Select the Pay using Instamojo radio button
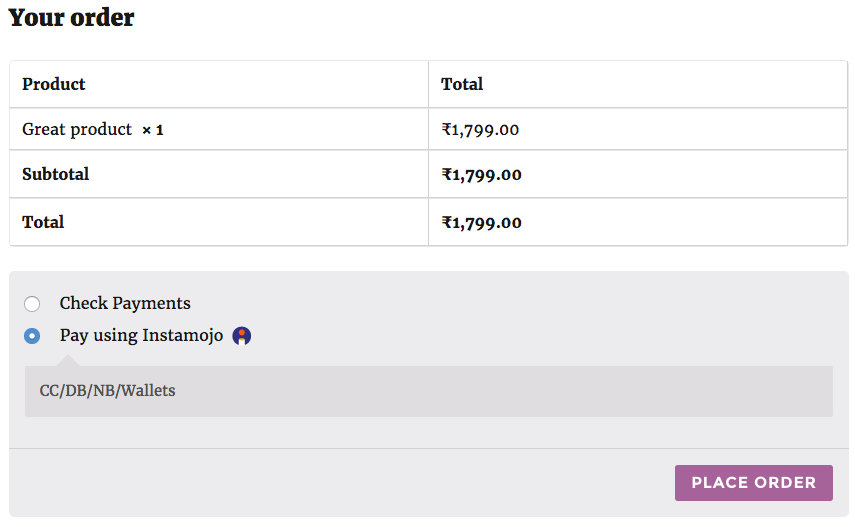The image size is (855, 527). click(x=32, y=336)
